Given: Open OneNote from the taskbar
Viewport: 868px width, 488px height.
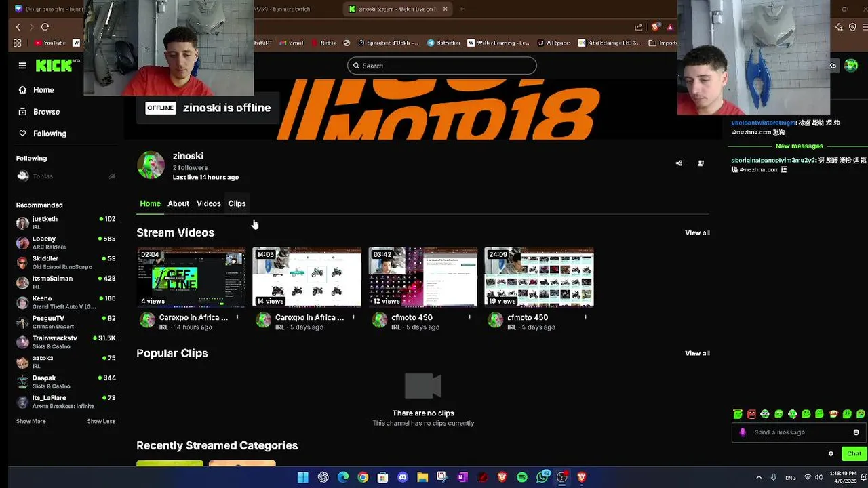Looking at the screenshot, I should pyautogui.click(x=462, y=477).
